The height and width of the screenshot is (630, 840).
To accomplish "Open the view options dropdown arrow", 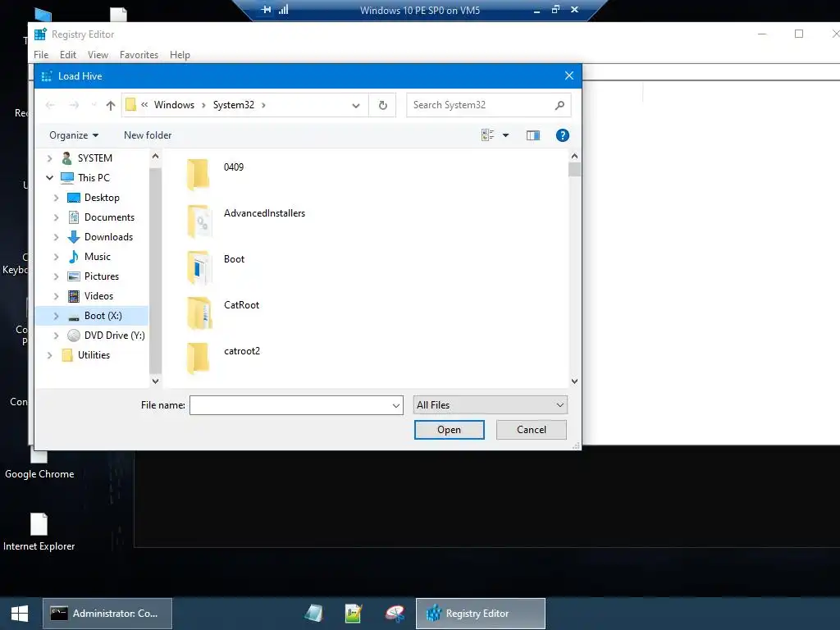I will point(505,135).
